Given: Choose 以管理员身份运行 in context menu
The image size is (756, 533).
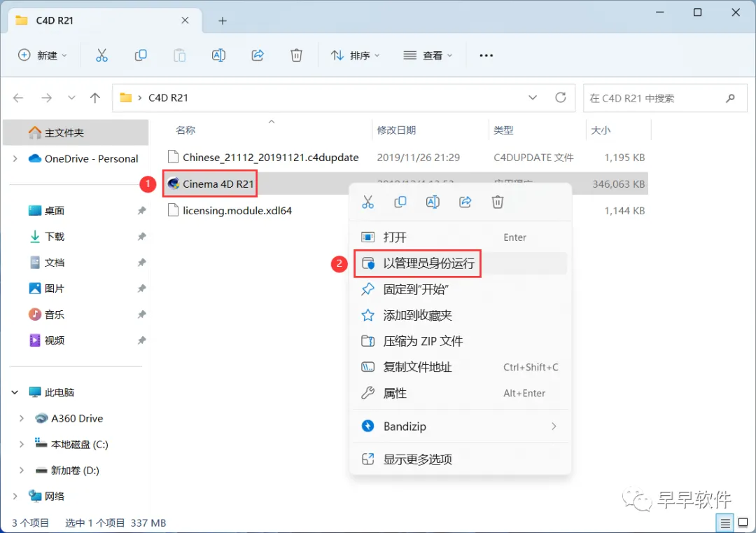Looking at the screenshot, I should (461, 263).
